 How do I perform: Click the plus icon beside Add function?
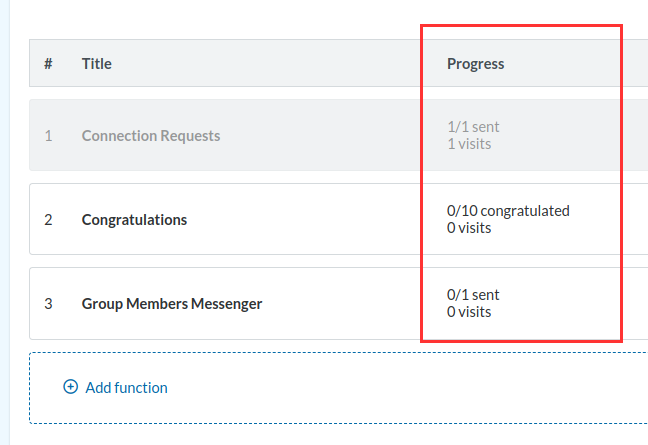click(x=70, y=387)
